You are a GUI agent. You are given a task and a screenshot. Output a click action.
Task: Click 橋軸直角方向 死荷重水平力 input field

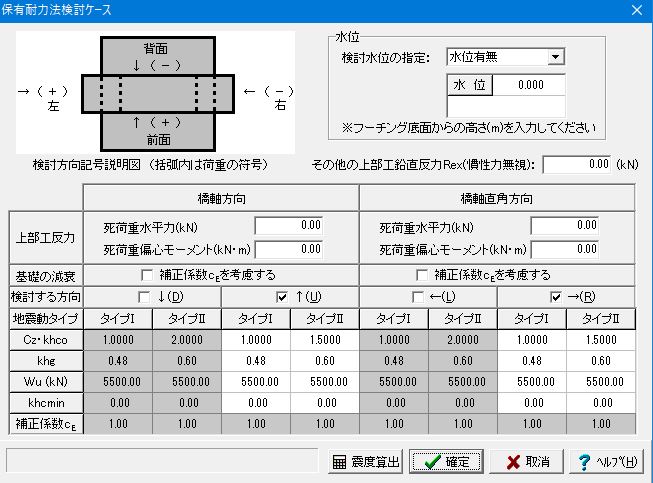pos(565,226)
